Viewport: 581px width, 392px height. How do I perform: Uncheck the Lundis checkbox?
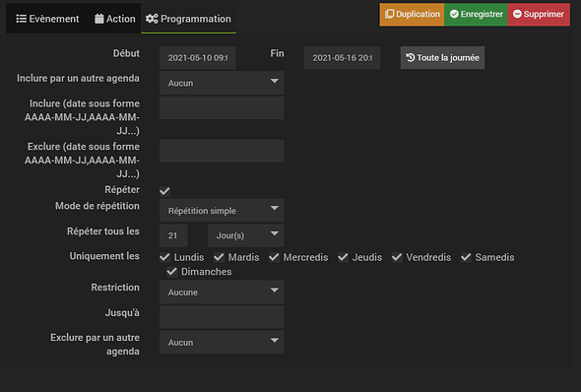pos(164,257)
